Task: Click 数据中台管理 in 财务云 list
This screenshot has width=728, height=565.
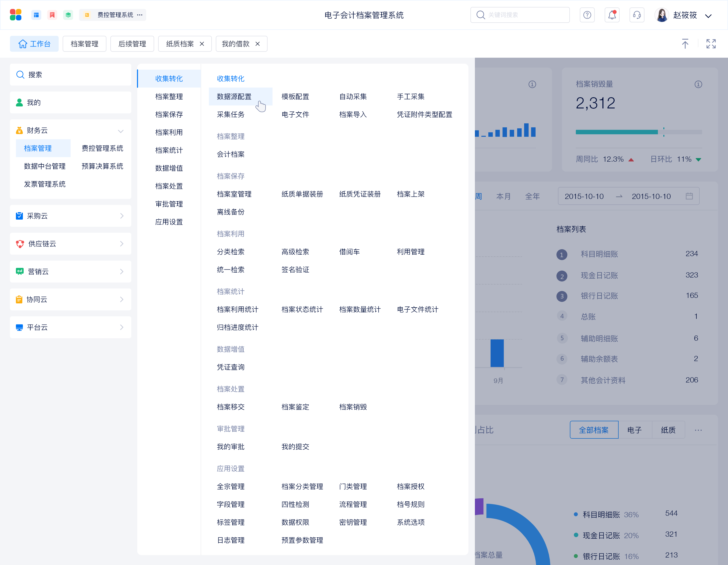Action: point(45,166)
